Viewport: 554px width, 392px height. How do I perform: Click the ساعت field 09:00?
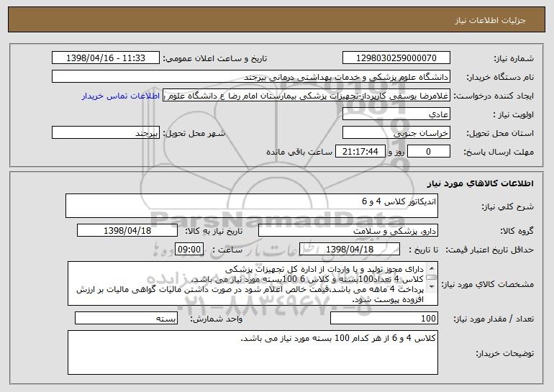pos(189,249)
